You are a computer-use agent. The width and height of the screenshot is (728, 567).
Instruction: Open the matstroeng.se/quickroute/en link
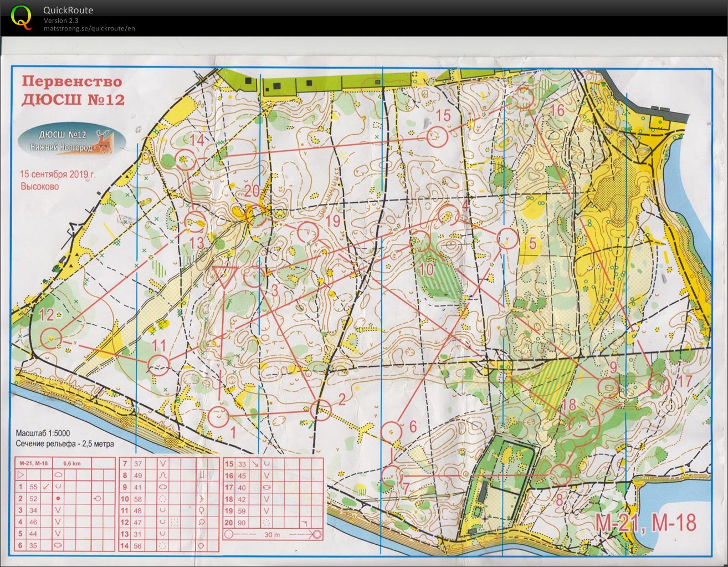pos(89,28)
